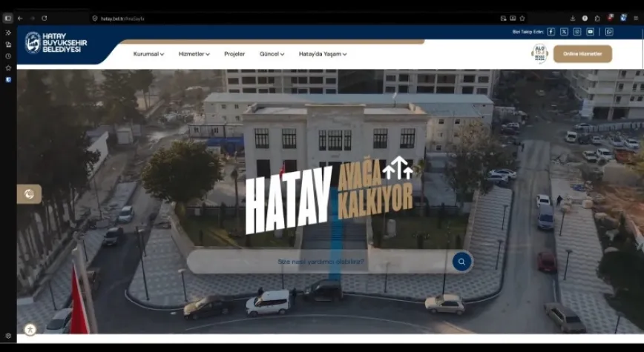Click the round white account icon in the toolbar
Screen dimensions: 644x352
(585, 19)
